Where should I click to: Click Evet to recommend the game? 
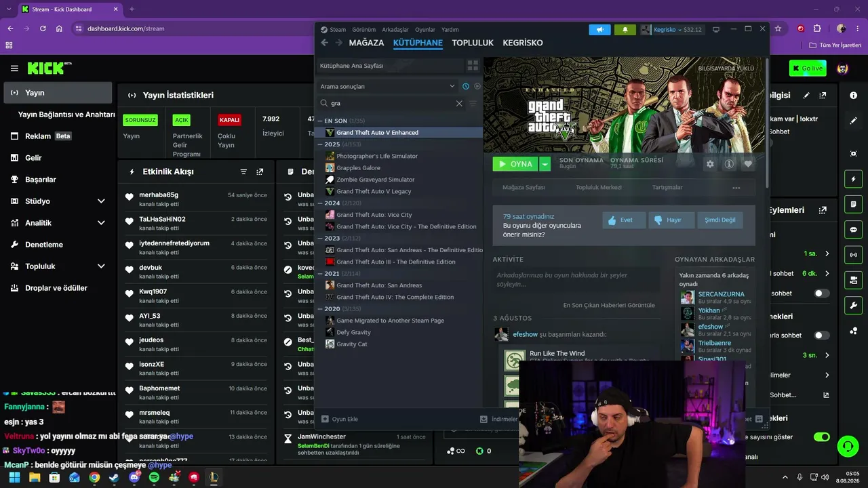[624, 220]
